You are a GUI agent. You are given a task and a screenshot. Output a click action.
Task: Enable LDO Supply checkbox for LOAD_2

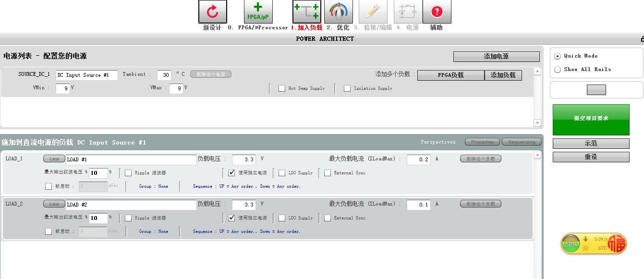click(281, 218)
